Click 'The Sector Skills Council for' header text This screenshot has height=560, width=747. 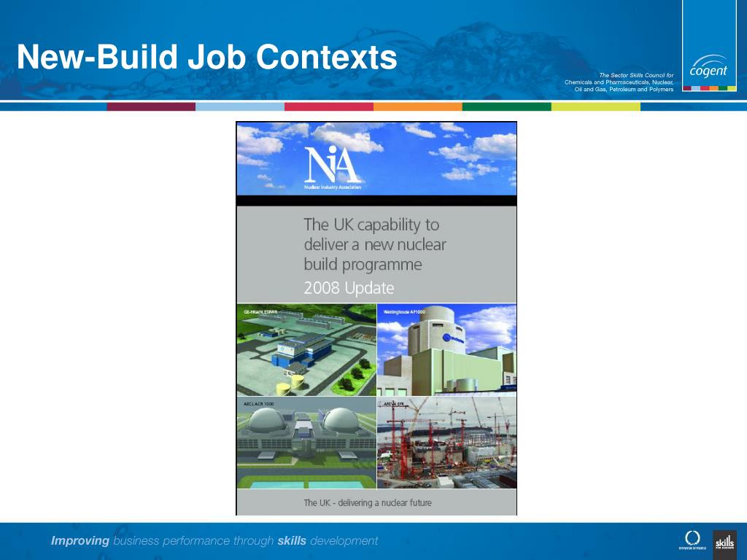click(636, 75)
